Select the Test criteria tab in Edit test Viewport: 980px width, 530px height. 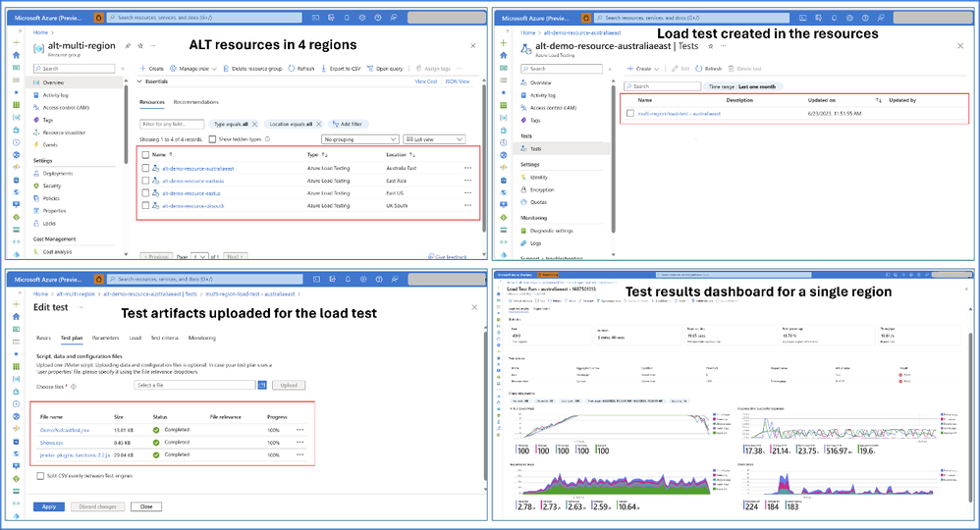[164, 339]
